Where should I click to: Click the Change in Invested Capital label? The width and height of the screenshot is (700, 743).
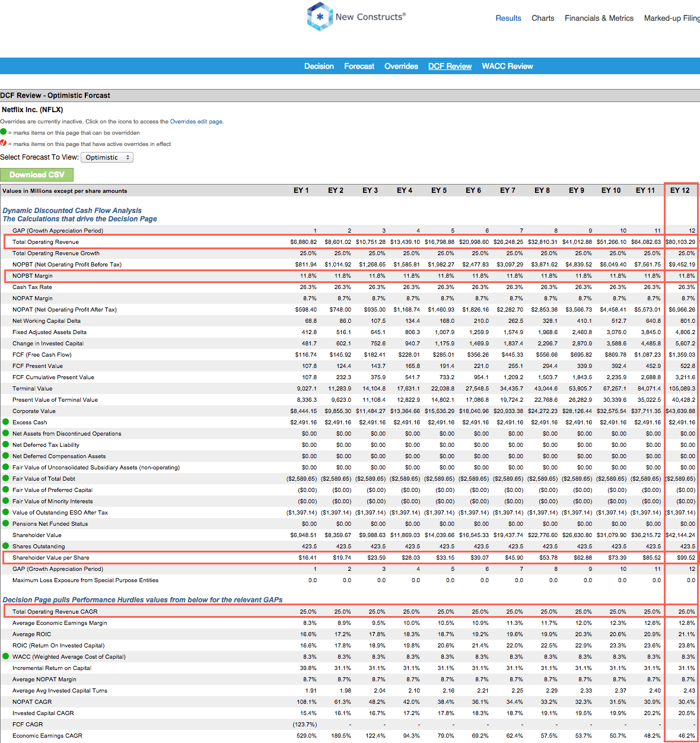point(48,344)
